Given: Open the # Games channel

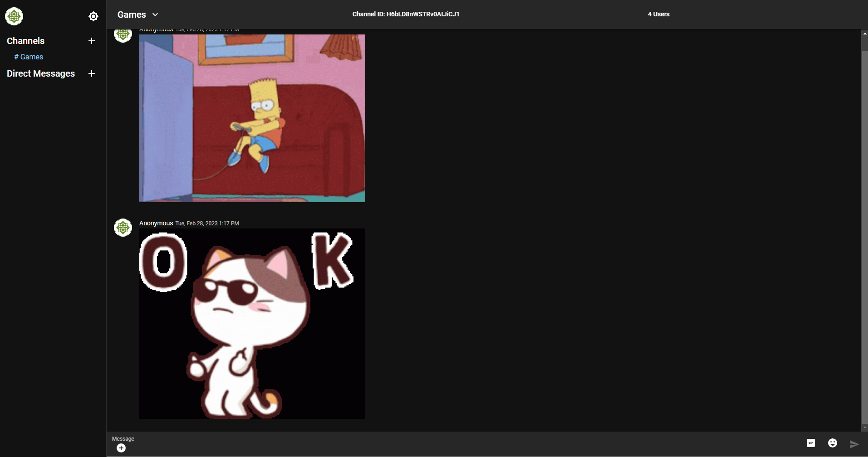Looking at the screenshot, I should coord(29,57).
